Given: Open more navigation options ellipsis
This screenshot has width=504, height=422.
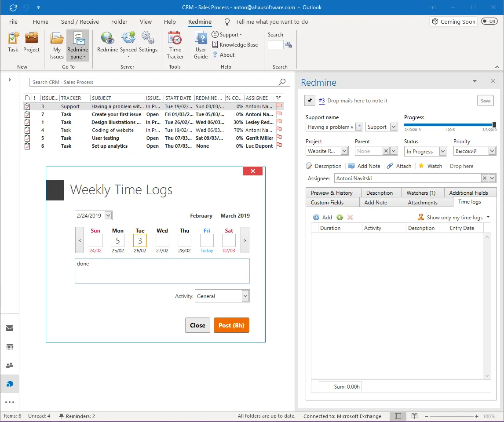Looking at the screenshot, I should point(10,402).
